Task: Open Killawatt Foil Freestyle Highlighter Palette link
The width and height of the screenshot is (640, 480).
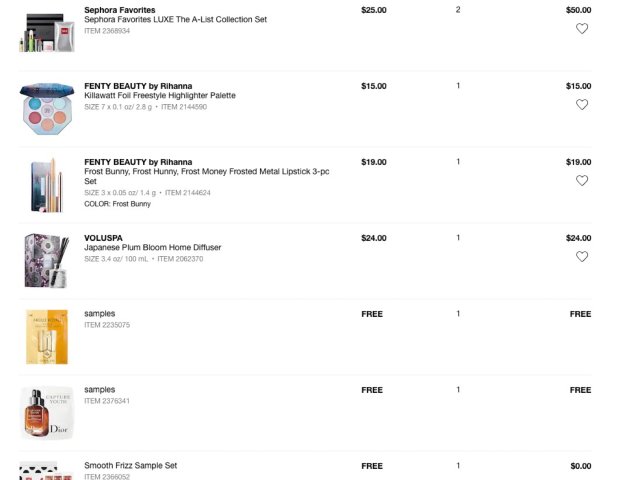Action: (160, 96)
